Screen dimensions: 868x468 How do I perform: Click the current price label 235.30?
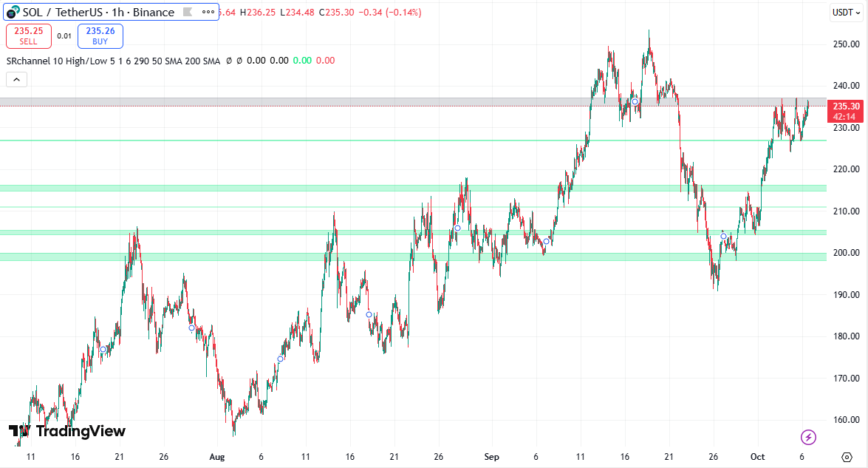[x=845, y=106]
